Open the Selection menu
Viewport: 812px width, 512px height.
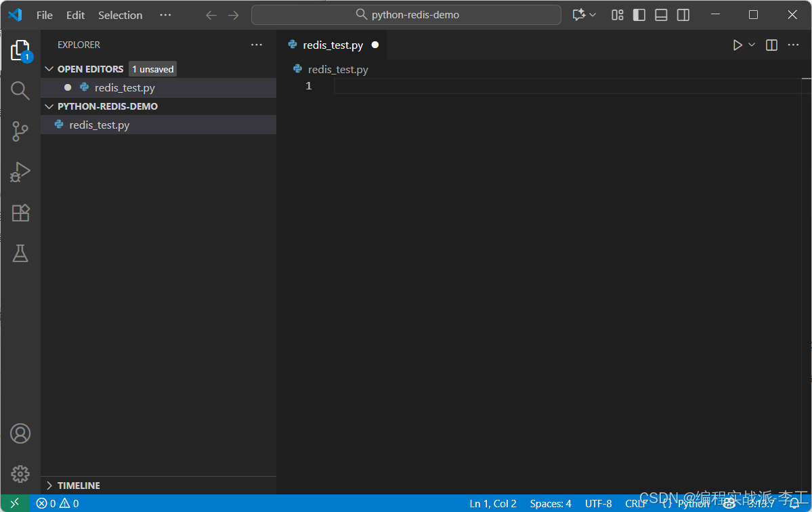coord(120,15)
